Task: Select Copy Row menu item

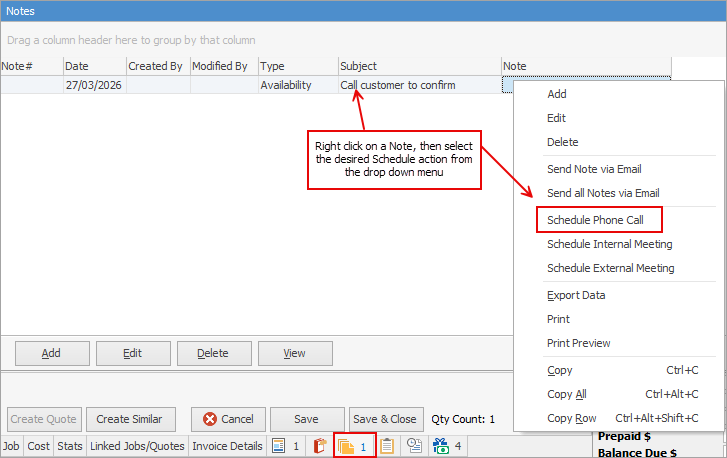Action: coord(619,419)
